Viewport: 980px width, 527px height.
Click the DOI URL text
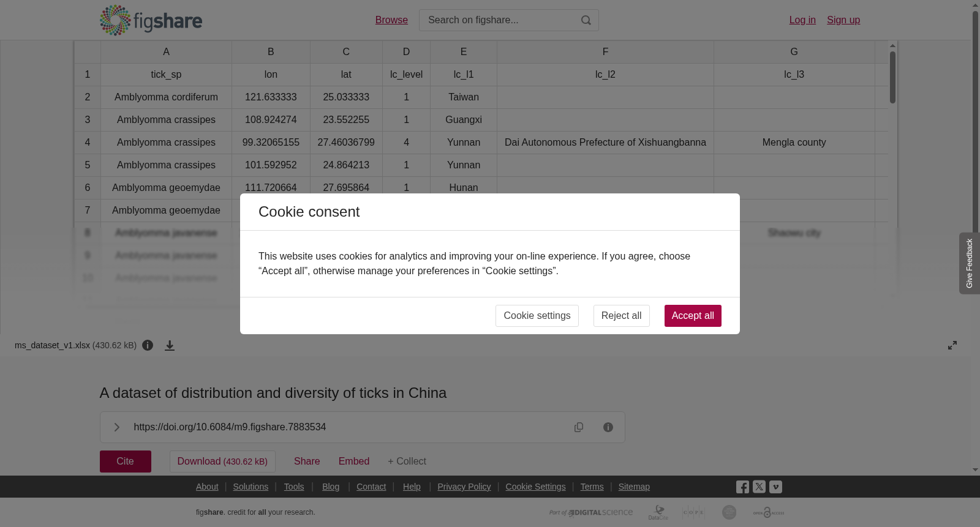click(230, 427)
